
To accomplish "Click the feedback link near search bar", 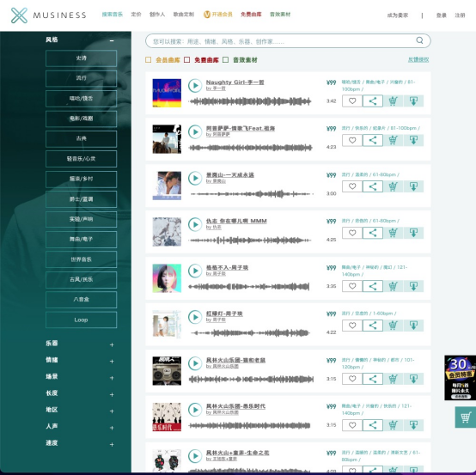I will coord(418,60).
